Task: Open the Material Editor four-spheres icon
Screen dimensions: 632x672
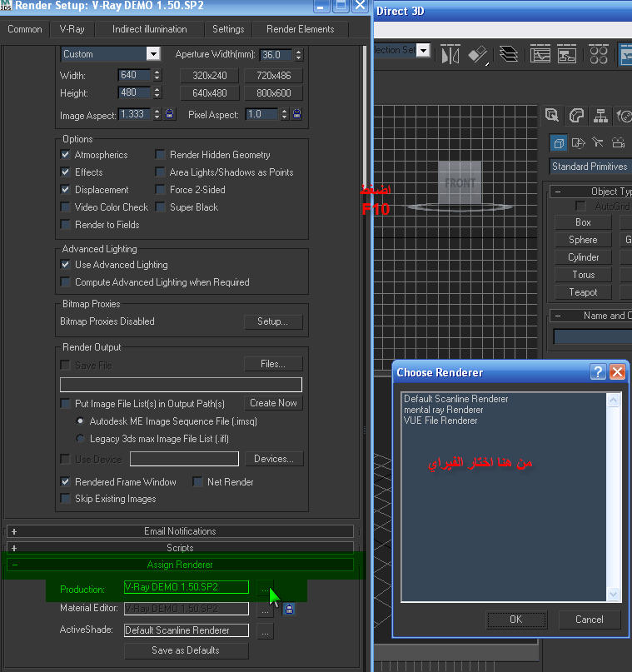Action: pos(598,55)
